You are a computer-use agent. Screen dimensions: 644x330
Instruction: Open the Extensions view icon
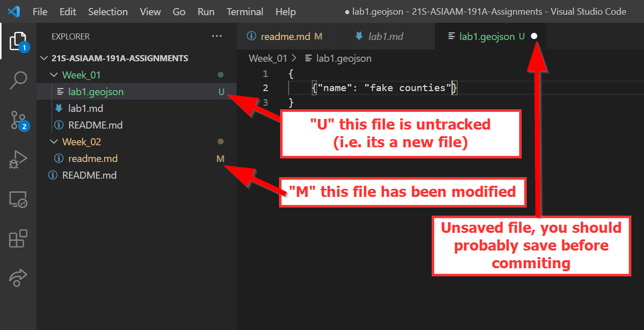[18, 239]
